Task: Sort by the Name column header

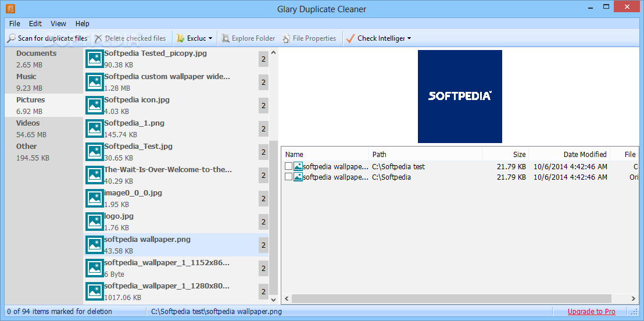Action: tap(325, 155)
